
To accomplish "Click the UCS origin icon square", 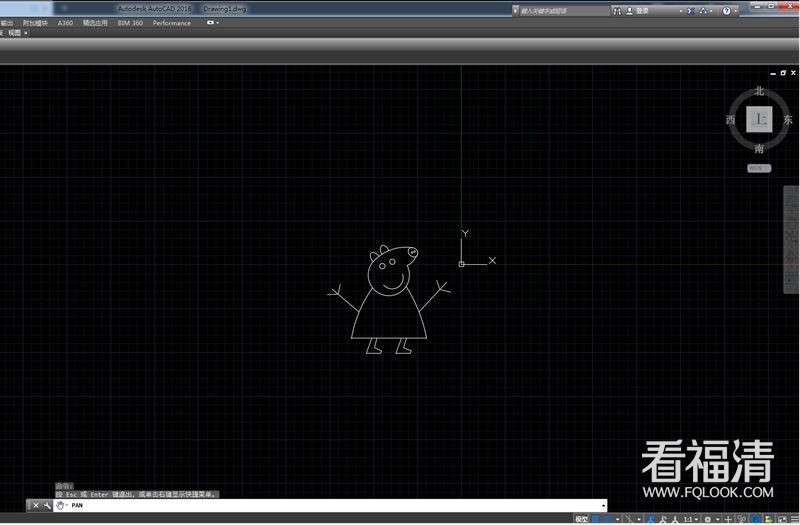I will [461, 264].
